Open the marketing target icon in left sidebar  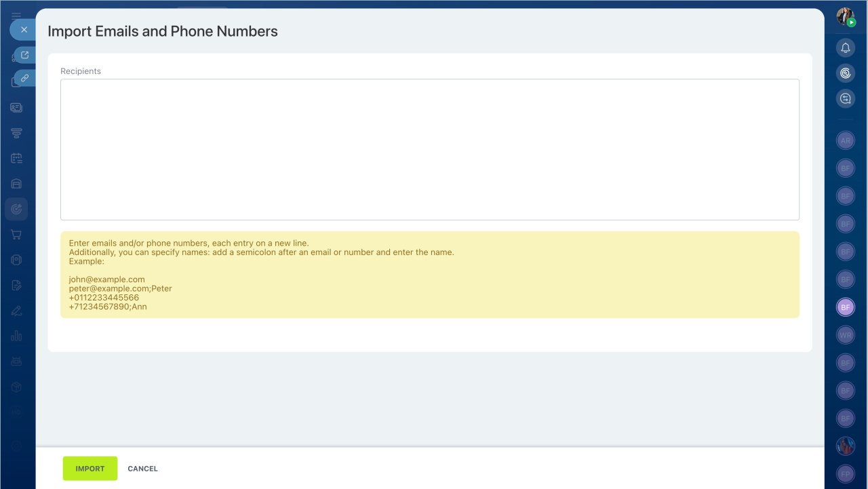point(16,210)
